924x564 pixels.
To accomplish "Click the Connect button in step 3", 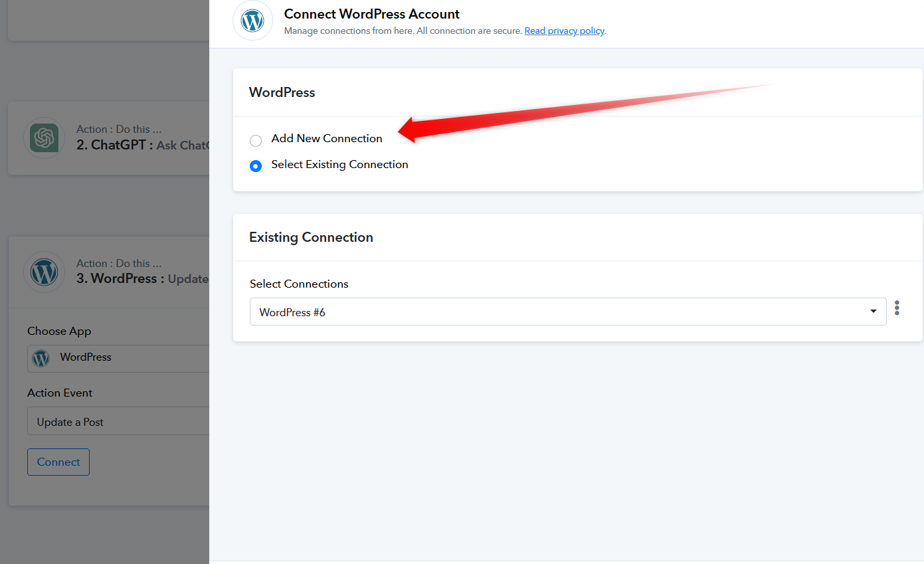I will (x=58, y=462).
